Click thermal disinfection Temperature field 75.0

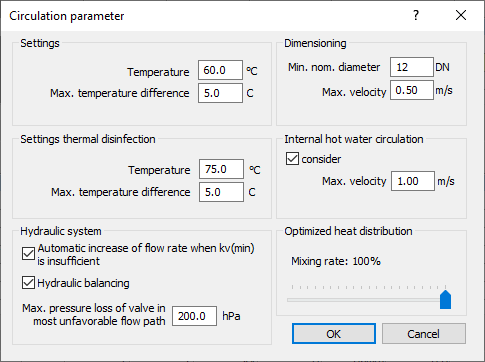coord(221,169)
